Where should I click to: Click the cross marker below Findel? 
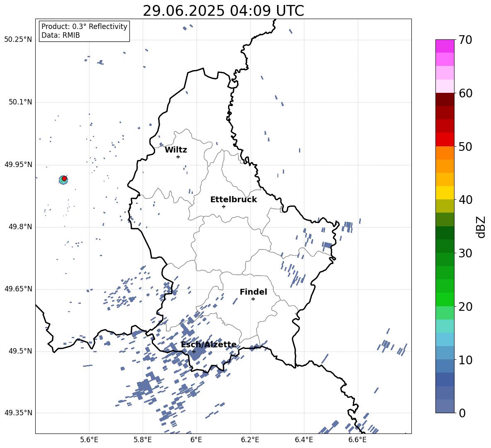pyautogui.click(x=253, y=299)
